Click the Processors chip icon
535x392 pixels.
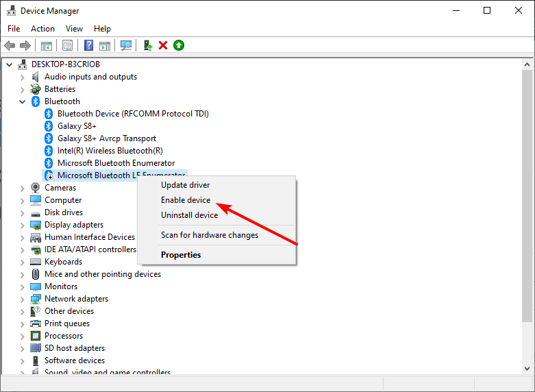36,336
